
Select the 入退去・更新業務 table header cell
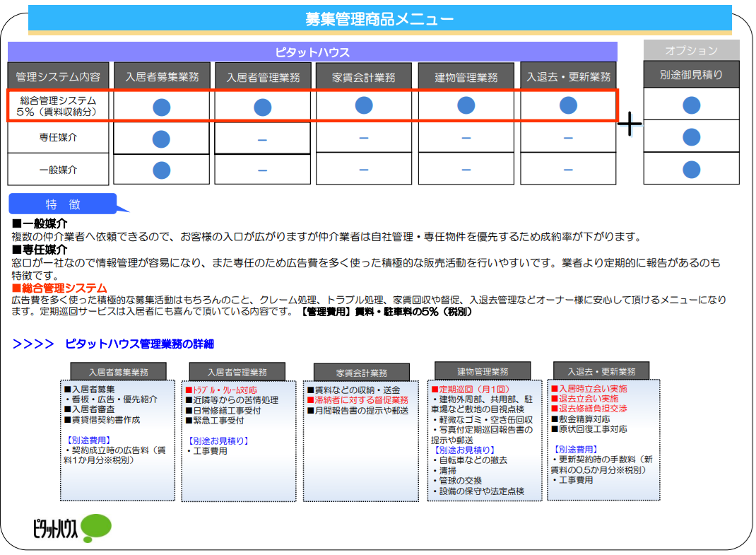tap(568, 76)
